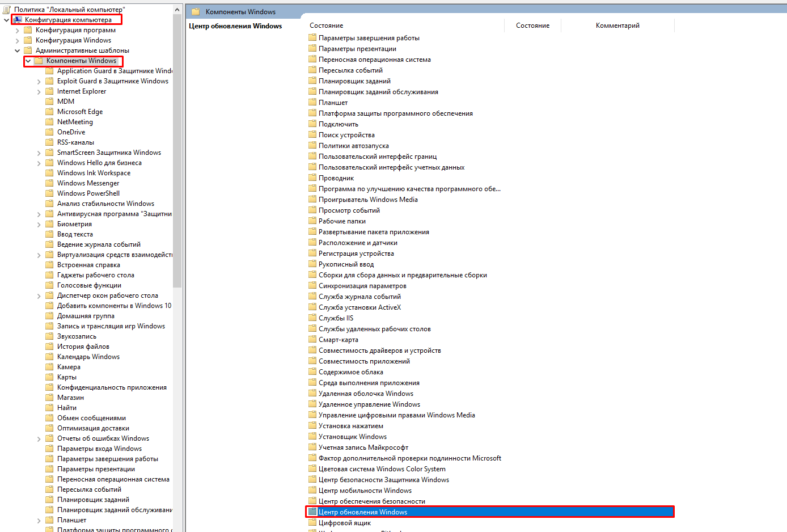The height and width of the screenshot is (532, 787).
Task: Select Конфиденциальность приложения tree item
Action: pyautogui.click(x=112, y=387)
